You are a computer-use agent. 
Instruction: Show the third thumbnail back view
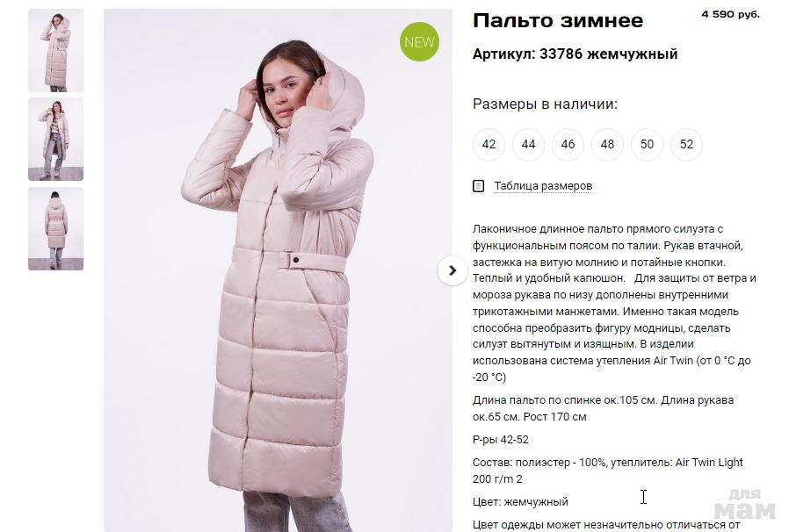coord(55,229)
